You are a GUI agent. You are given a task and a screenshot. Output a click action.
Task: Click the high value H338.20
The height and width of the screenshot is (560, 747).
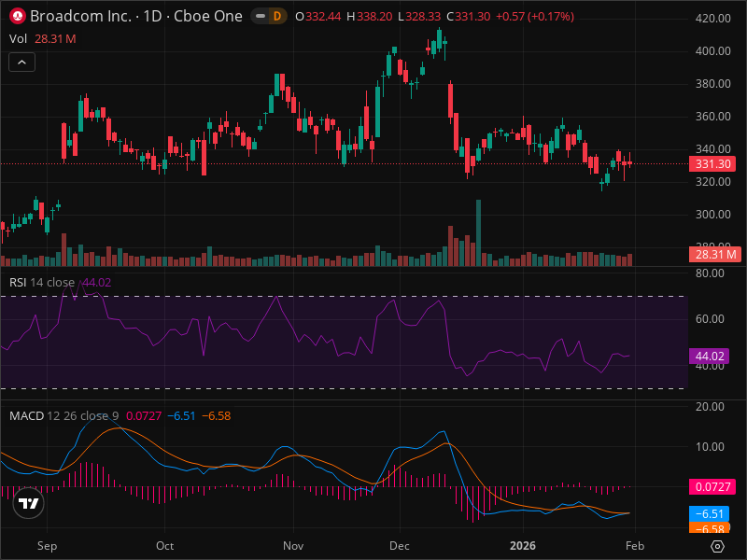click(369, 17)
